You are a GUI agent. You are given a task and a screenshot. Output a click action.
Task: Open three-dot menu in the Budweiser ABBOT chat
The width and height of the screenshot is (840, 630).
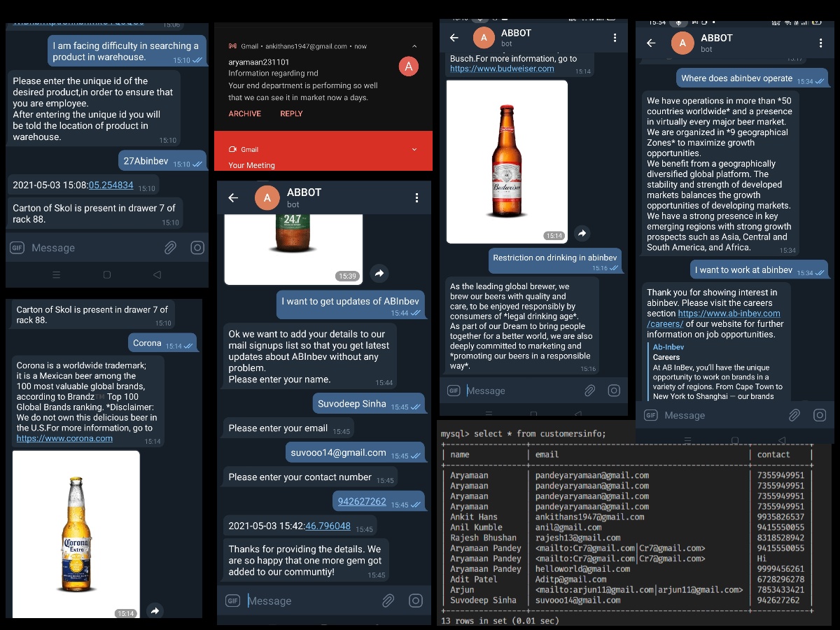(615, 38)
